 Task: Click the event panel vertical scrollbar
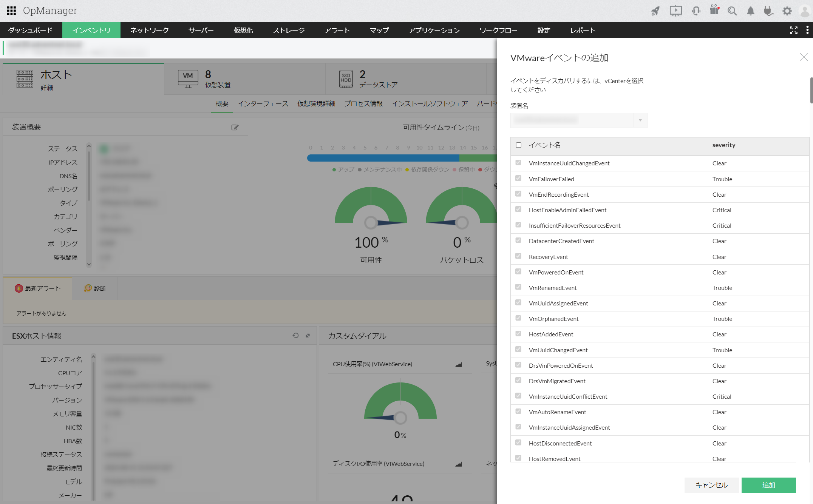point(811,91)
